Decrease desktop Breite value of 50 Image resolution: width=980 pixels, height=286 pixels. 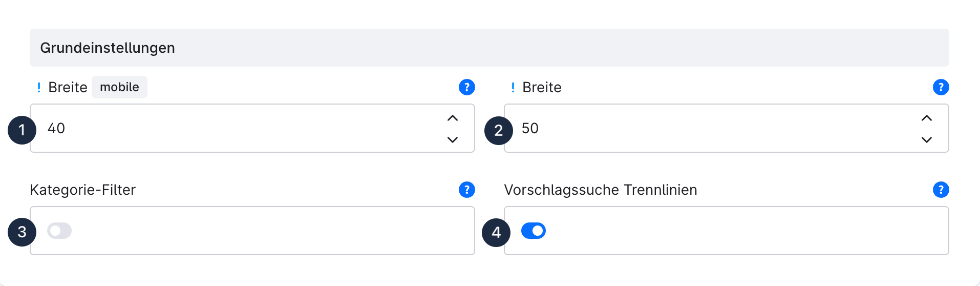(926, 139)
